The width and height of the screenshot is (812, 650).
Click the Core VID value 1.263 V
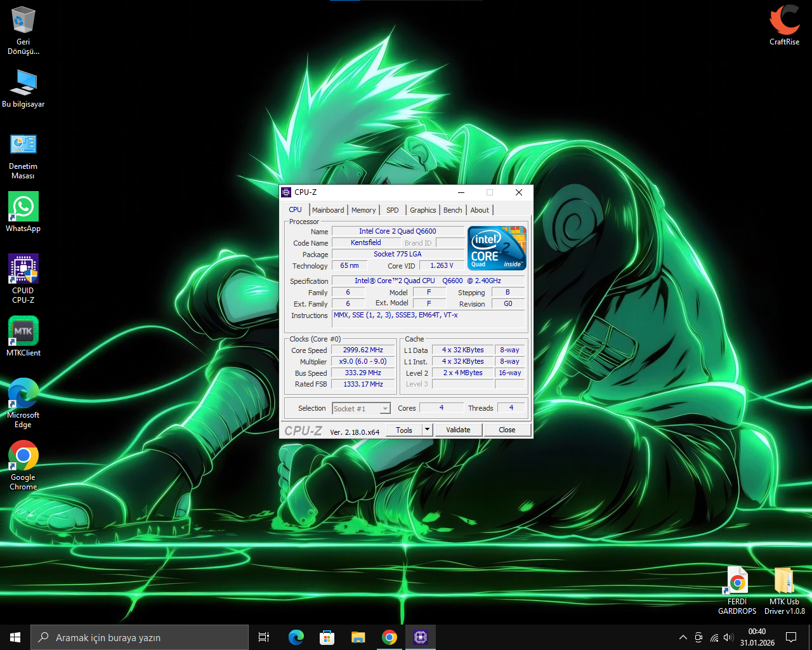pyautogui.click(x=442, y=265)
